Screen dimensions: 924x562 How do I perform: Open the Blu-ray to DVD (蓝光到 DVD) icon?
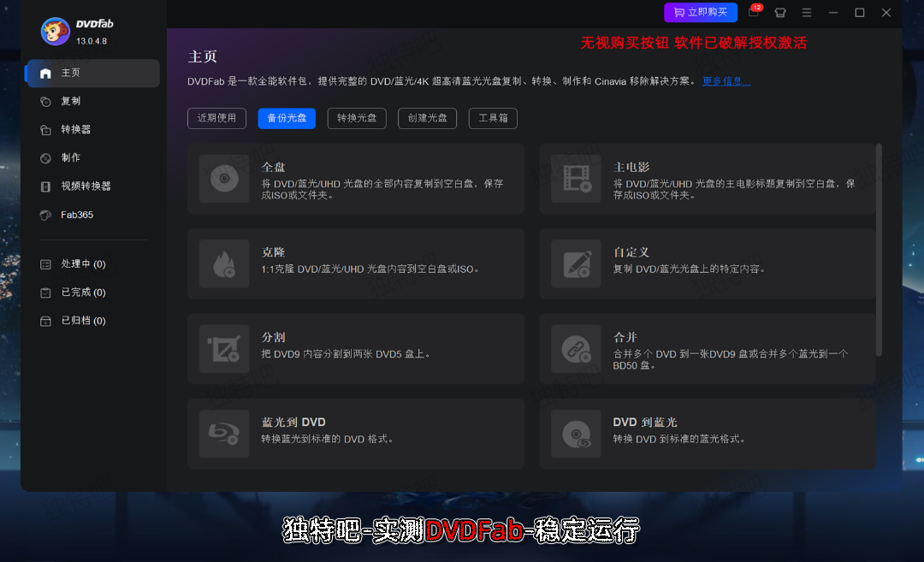pos(224,434)
